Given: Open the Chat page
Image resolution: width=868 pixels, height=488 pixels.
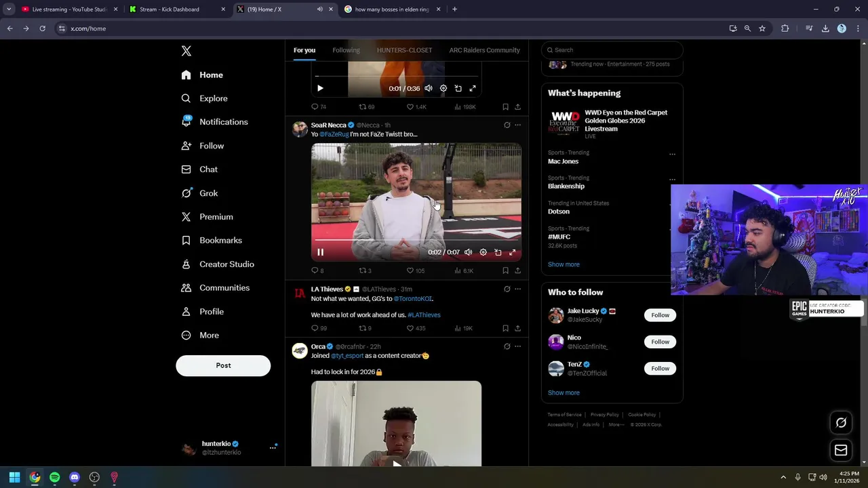Looking at the screenshot, I should click(x=199, y=169).
